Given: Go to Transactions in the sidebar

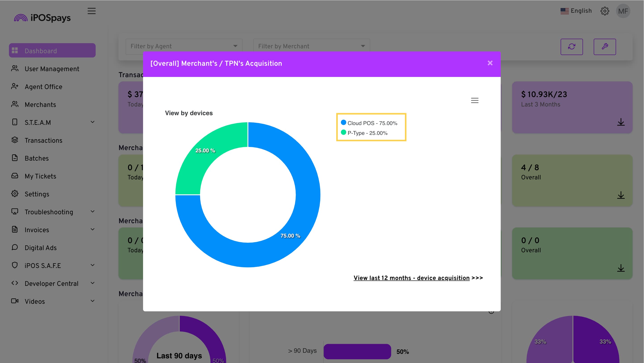Looking at the screenshot, I should click(43, 140).
